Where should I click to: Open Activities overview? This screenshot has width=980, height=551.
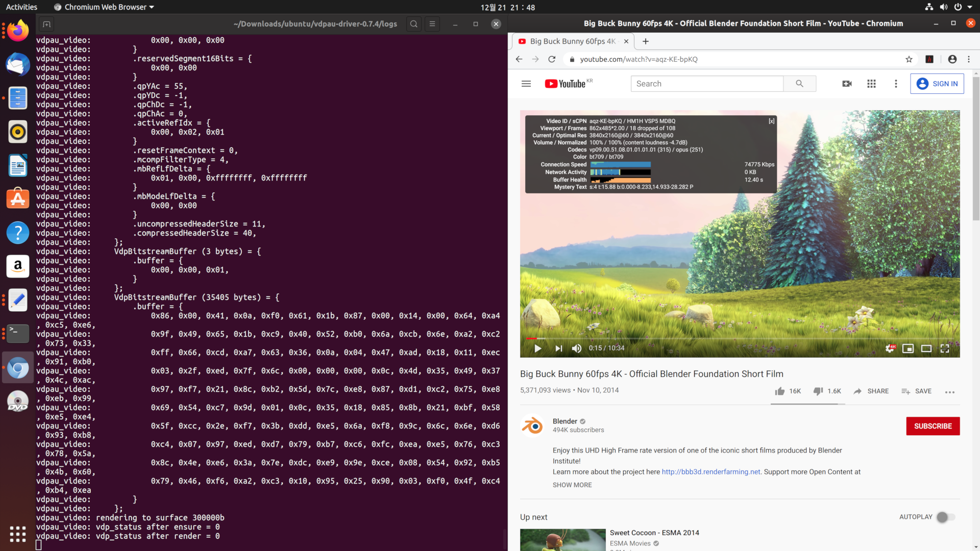(x=21, y=7)
